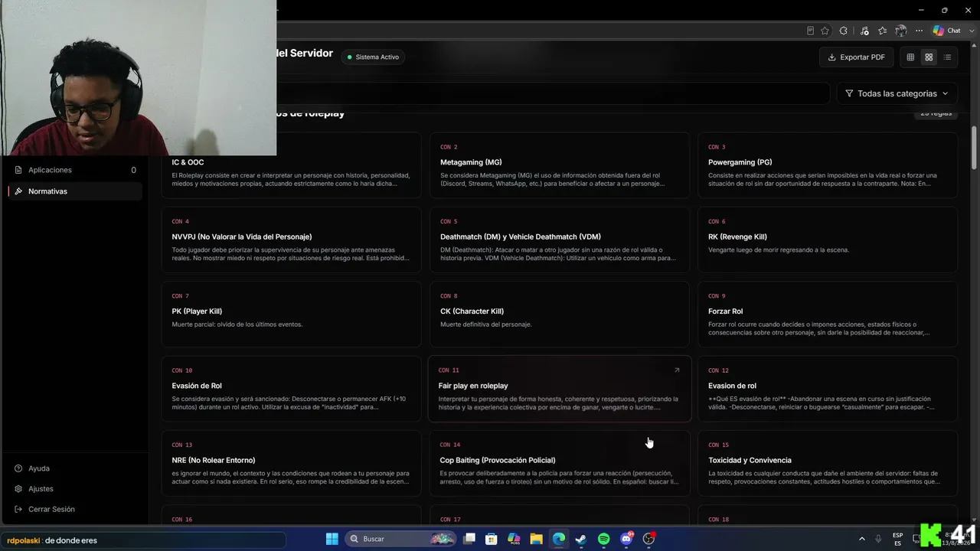Screen dimensions: 980x551
Task: Open the PK (Player Kill) card
Action: click(291, 314)
